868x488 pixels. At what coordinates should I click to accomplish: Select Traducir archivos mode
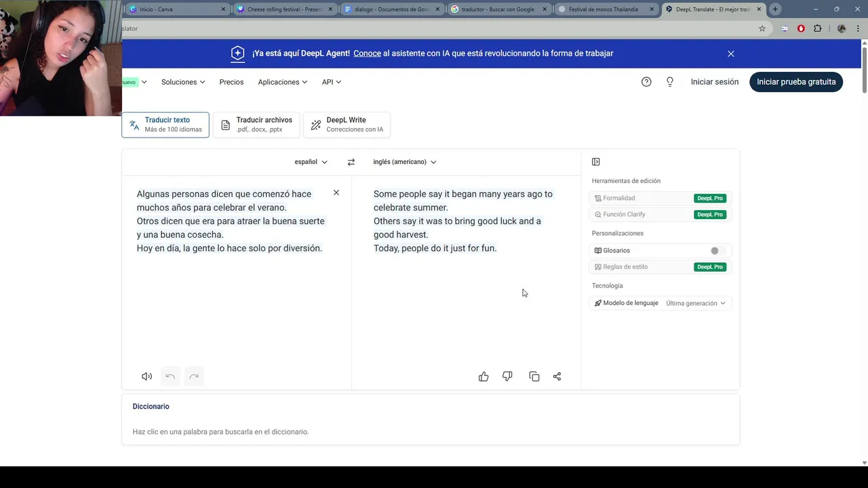(256, 125)
